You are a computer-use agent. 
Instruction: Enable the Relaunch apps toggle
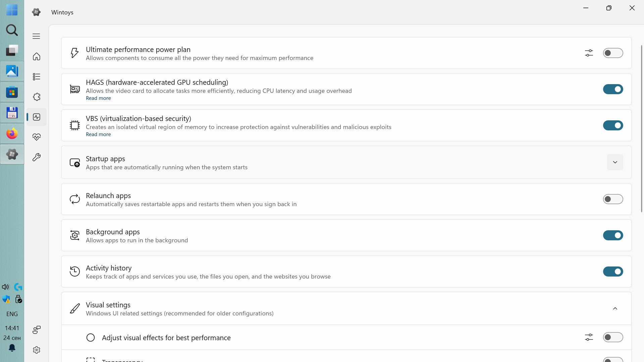click(613, 199)
